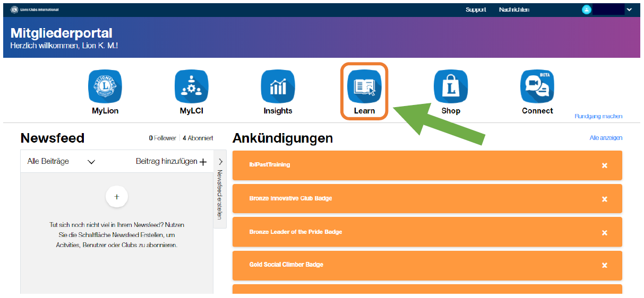Image resolution: width=644 pixels, height=298 pixels.
Task: Open the Shop bag icon
Action: coord(451,86)
